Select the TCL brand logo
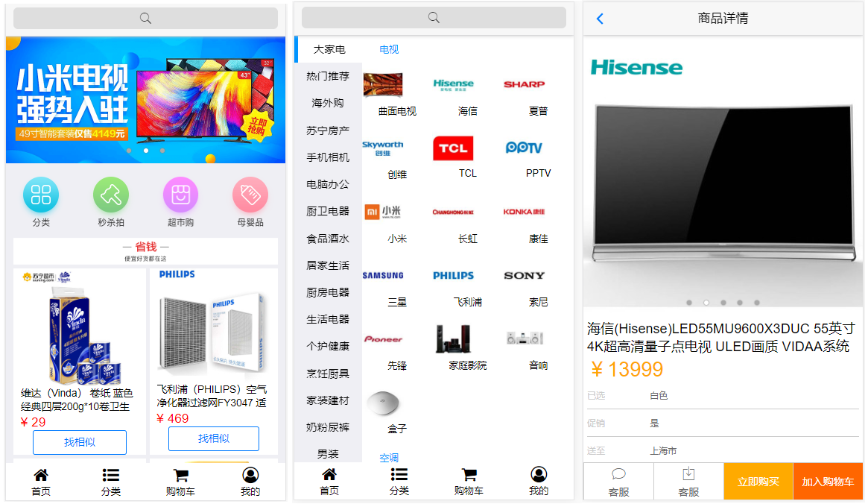This screenshot has width=868, height=504. click(x=453, y=148)
